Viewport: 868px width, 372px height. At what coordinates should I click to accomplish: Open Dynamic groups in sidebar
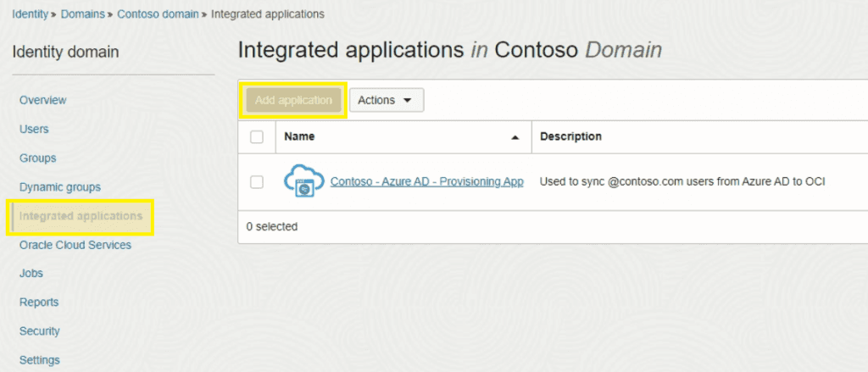click(60, 187)
